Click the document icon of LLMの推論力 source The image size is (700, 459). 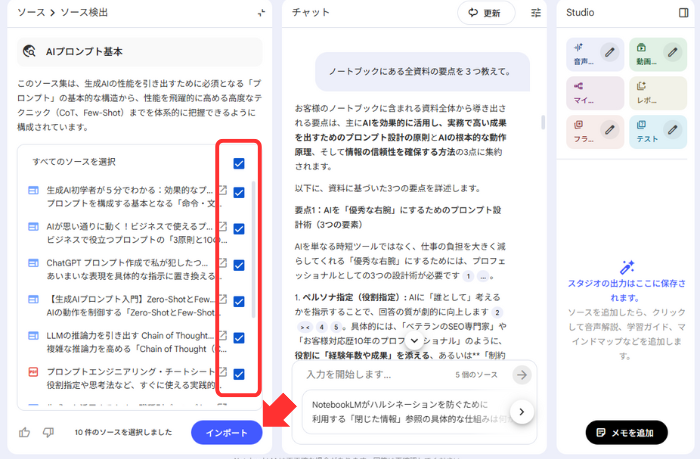coord(33,335)
